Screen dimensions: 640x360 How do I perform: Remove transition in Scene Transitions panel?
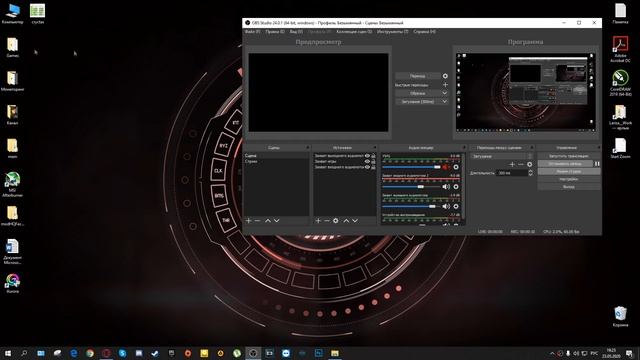click(x=521, y=164)
